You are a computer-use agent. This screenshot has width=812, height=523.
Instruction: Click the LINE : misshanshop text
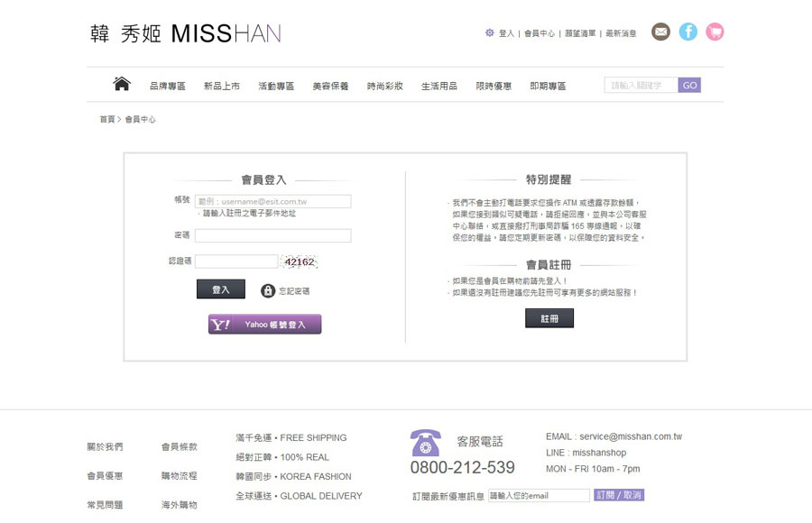(586, 453)
